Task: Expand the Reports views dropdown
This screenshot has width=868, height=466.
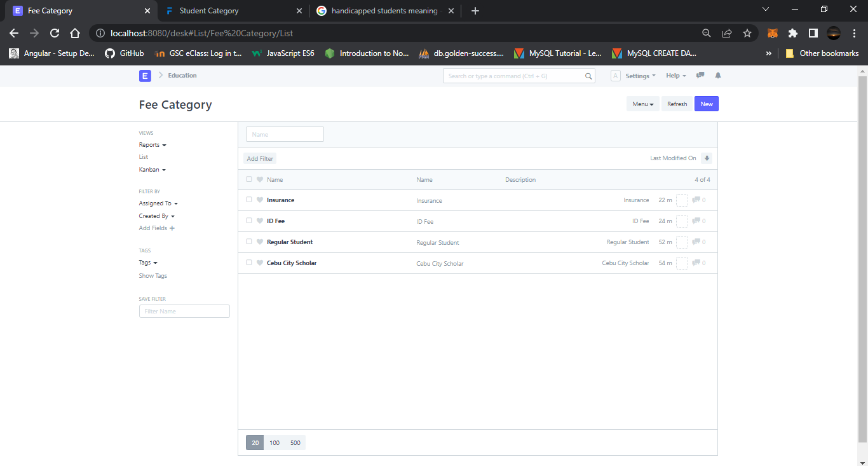Action: pos(153,145)
